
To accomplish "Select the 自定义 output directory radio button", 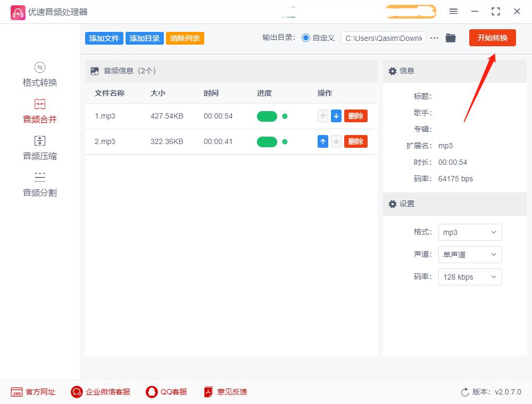I will (x=306, y=38).
